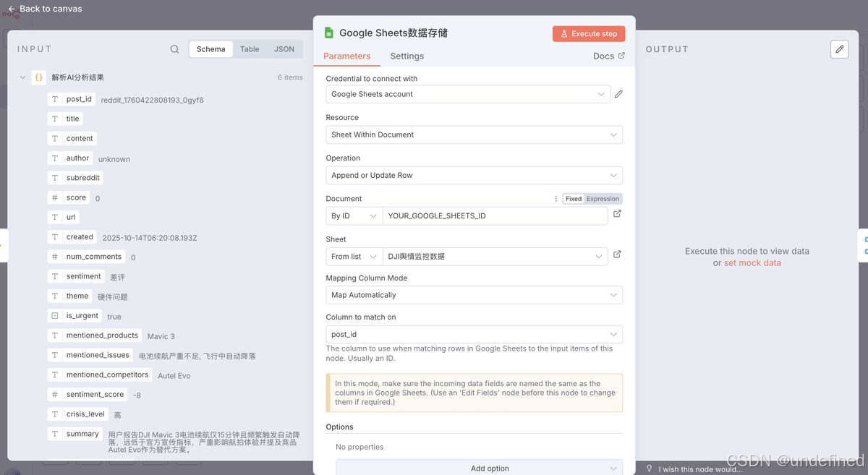The height and width of the screenshot is (475, 868).
Task: Open the Operation dropdown showing Append or Update Row
Action: click(x=474, y=175)
